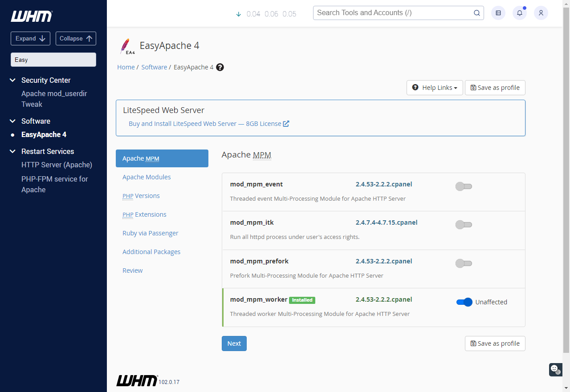This screenshot has width=570, height=392.
Task: Collapse the Security Center sidebar section
Action: [12, 80]
